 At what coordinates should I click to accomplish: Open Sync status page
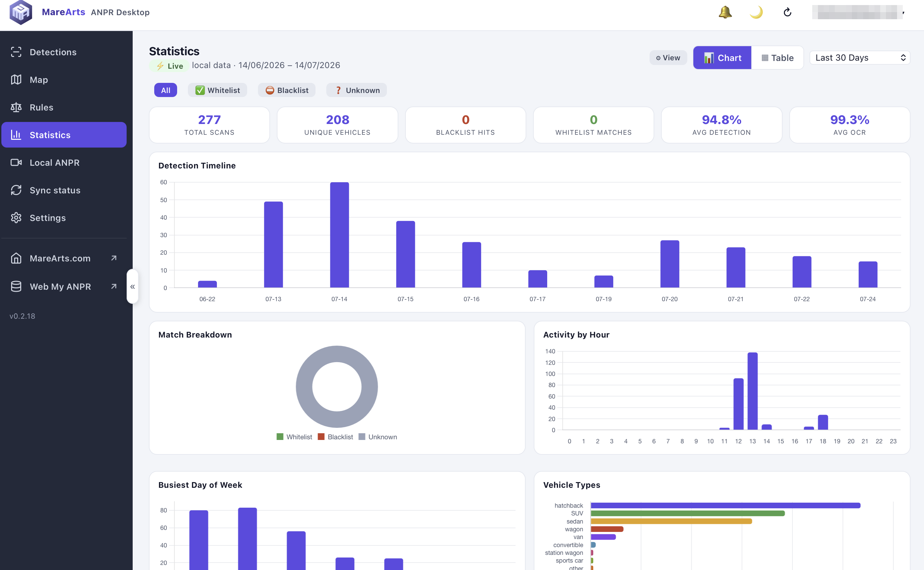click(64, 190)
